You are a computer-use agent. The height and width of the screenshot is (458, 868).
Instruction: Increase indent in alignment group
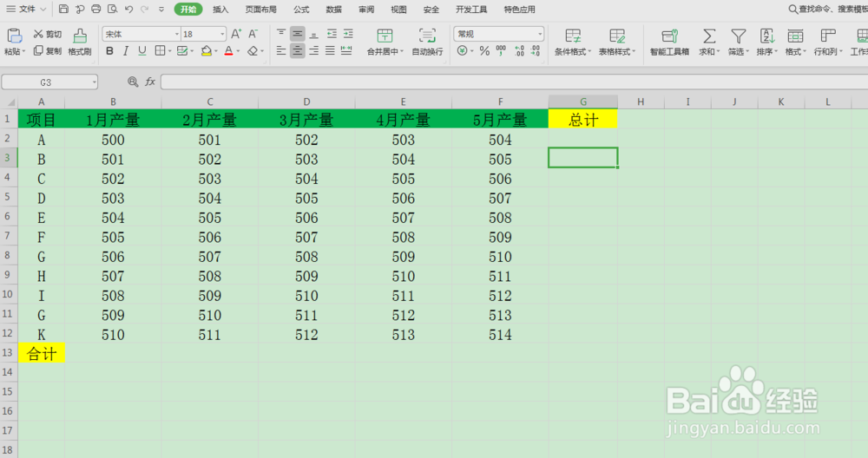[348, 34]
